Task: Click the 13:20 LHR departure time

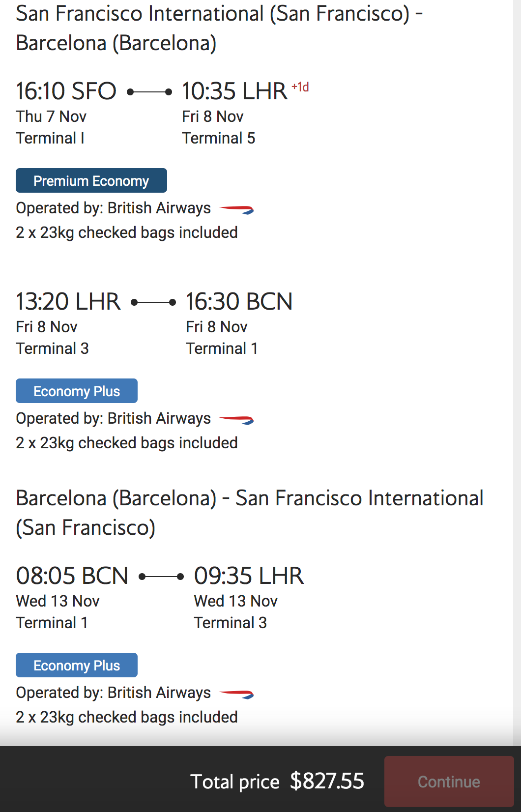Action: point(68,301)
